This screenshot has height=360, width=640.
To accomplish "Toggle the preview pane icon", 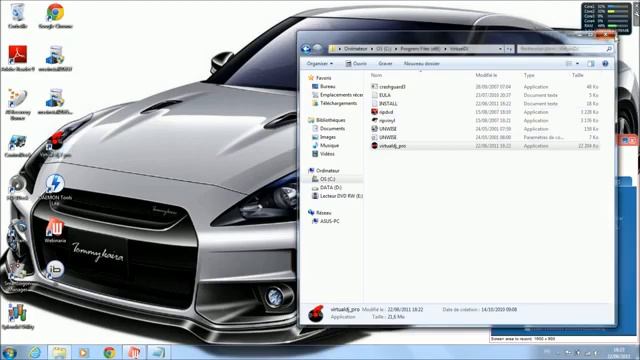I will (591, 64).
